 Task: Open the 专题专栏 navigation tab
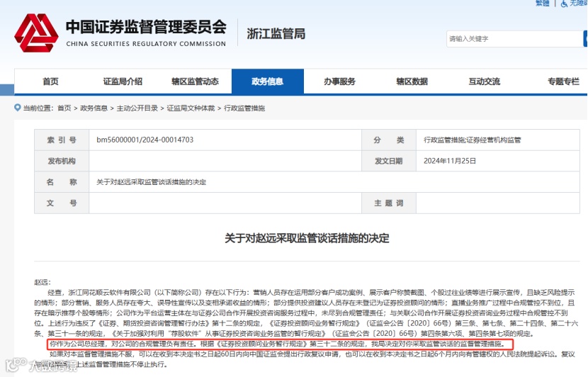(564, 81)
